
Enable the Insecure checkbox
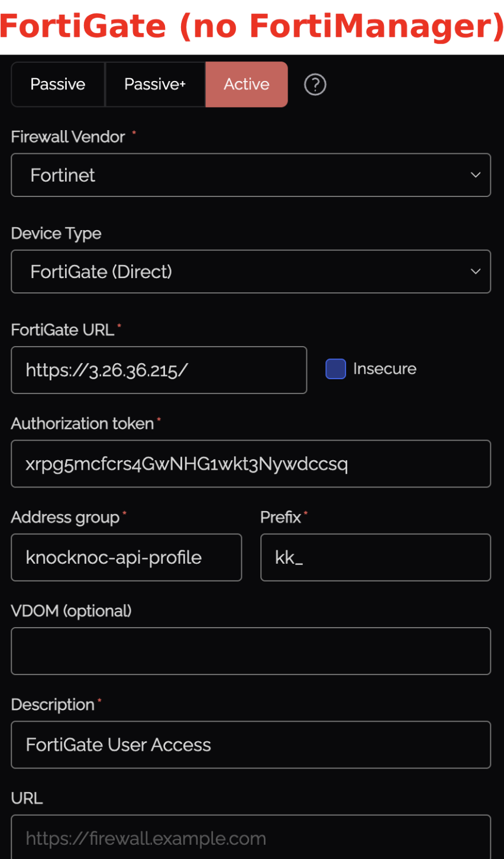point(335,369)
